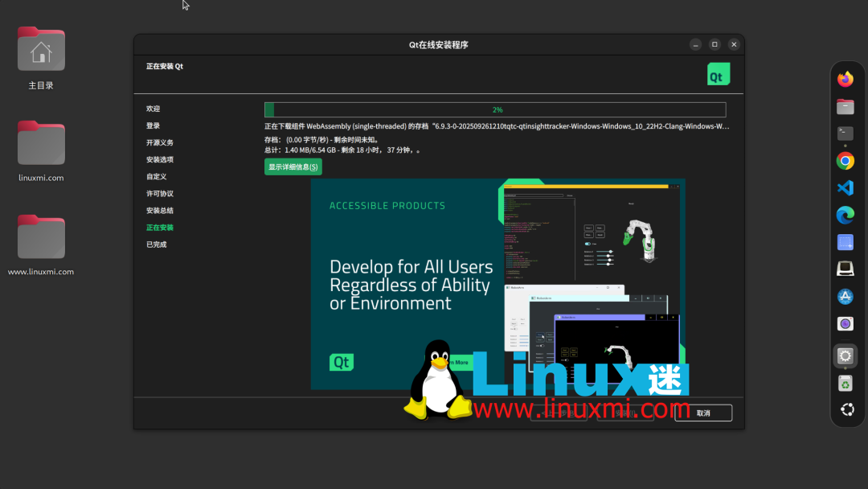868x489 pixels.
Task: Click the Qt badge on the promo image
Action: pyautogui.click(x=341, y=362)
